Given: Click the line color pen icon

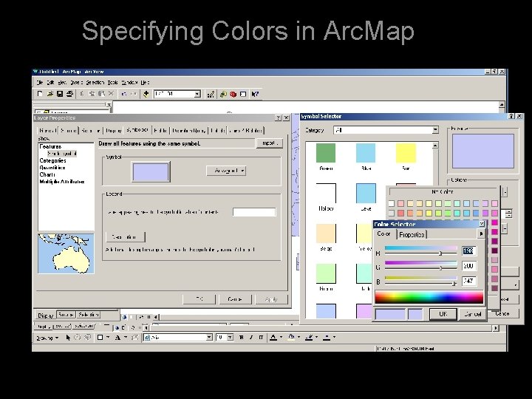Looking at the screenshot, I should click(309, 337).
